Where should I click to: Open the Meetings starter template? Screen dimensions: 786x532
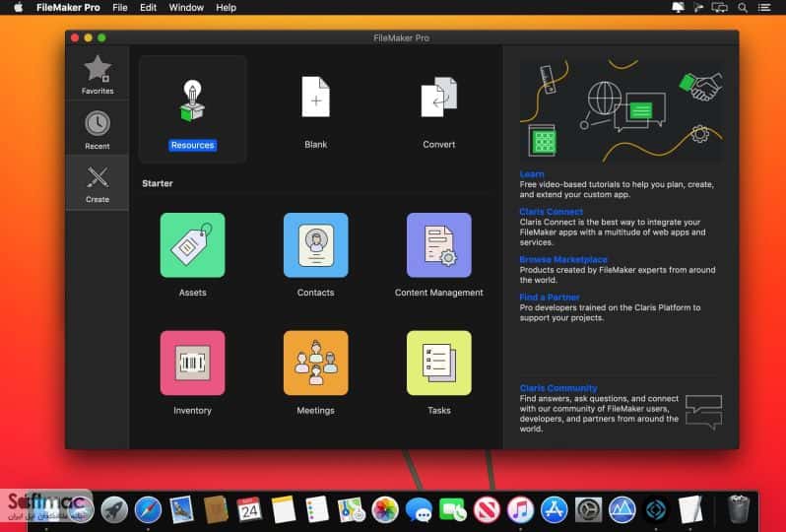[x=316, y=363]
